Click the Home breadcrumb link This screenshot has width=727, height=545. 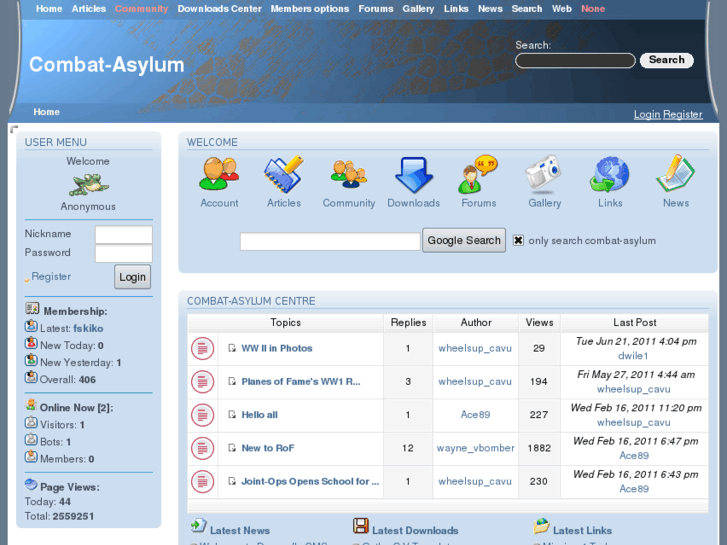46,112
